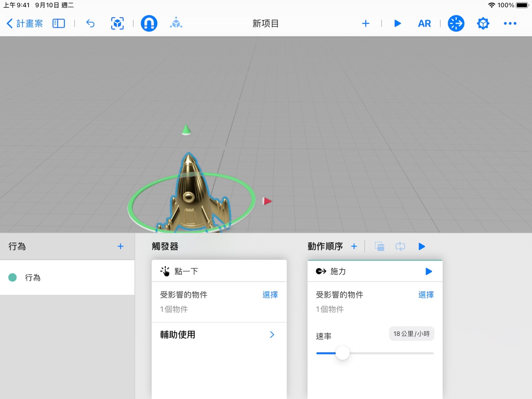
Task: Click the red X-axis arrow handle
Action: click(x=267, y=201)
